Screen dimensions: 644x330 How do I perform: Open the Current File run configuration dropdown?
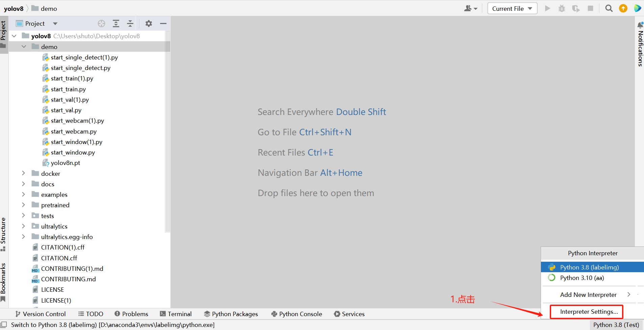click(x=512, y=8)
